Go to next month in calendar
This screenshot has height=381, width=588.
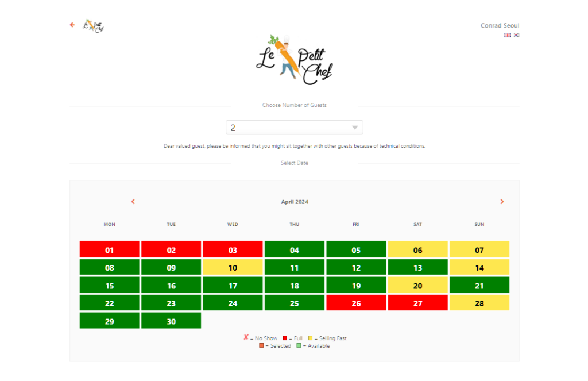tap(502, 202)
